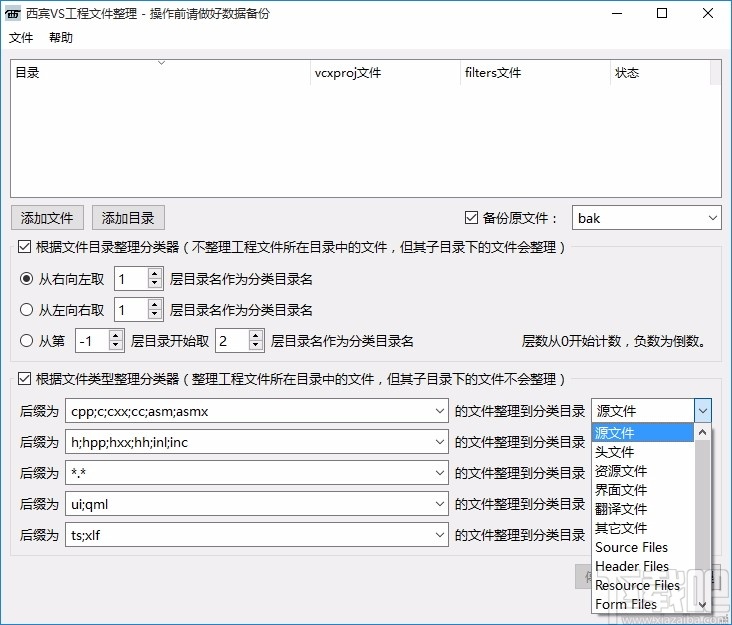This screenshot has height=625, width=732.
Task: Increase the -1 start layer spinner
Action: point(116,336)
